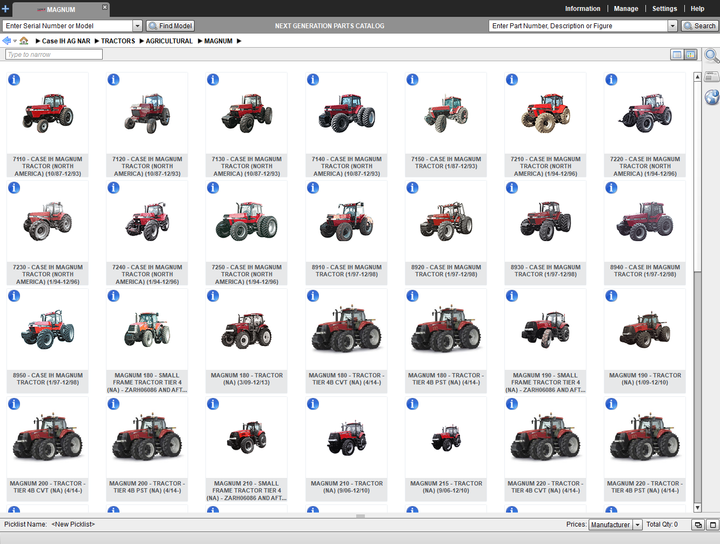720x544 pixels.
Task: Click the picklist copy icon in status bar
Action: pyautogui.click(x=698, y=525)
